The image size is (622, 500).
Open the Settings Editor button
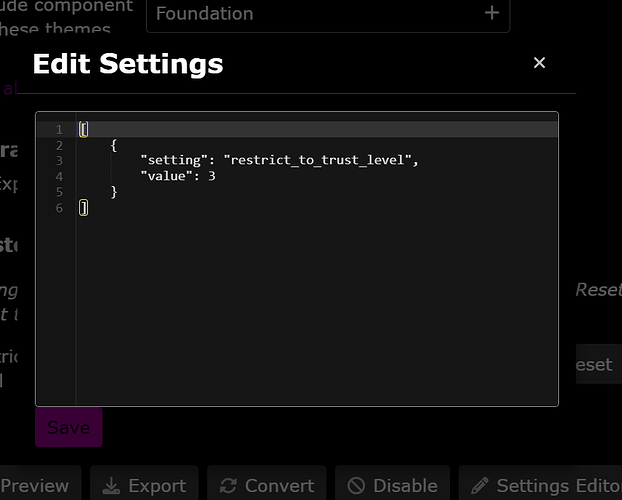[x=540, y=485]
